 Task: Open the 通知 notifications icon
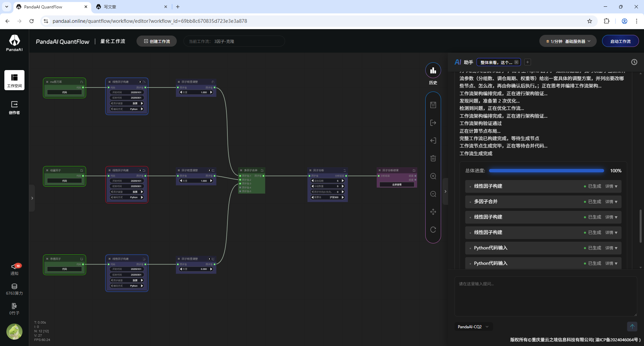point(14,269)
